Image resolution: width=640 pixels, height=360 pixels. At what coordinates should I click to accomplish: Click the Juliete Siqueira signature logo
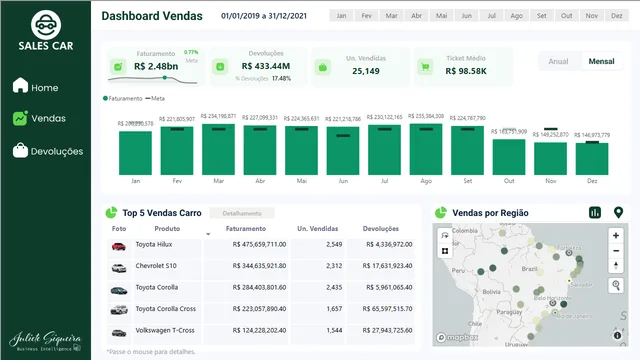(45, 341)
